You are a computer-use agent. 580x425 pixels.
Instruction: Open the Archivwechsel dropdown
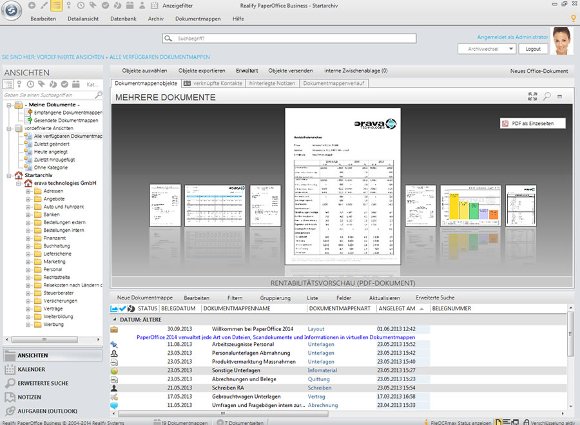point(487,49)
